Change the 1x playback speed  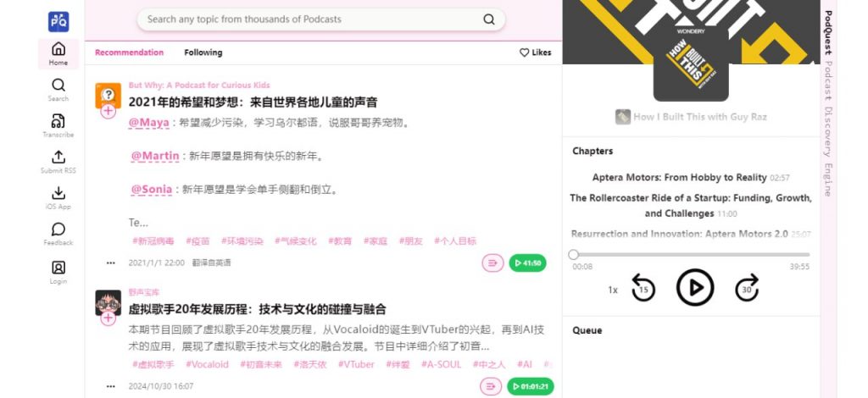(613, 290)
